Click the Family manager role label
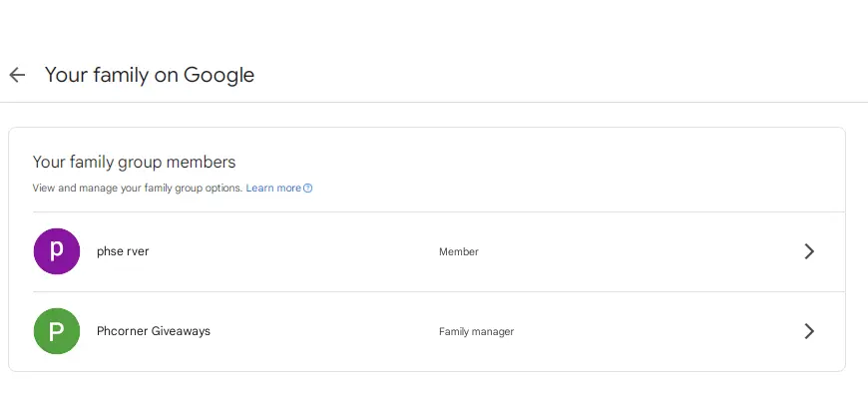 (476, 331)
